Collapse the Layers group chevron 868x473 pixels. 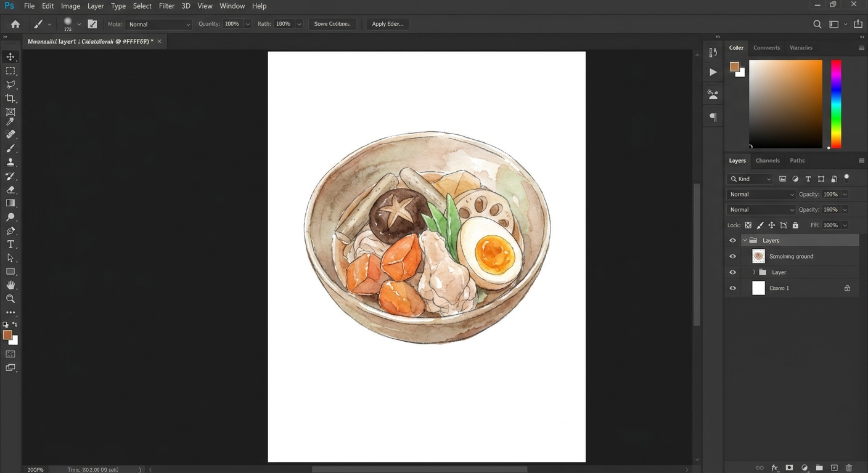[745, 240]
